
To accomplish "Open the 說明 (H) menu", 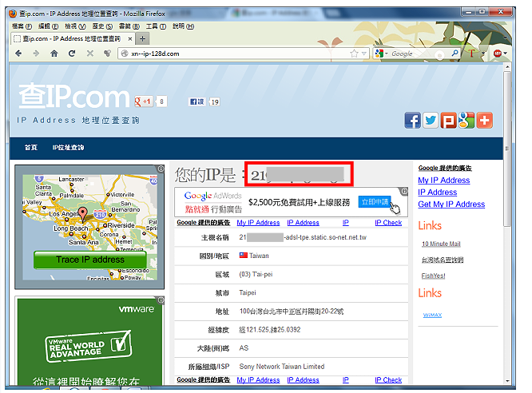I will point(183,26).
